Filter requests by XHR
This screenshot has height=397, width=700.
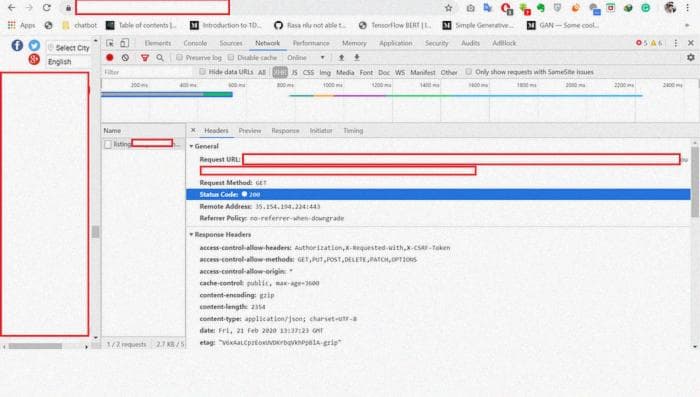tap(279, 72)
